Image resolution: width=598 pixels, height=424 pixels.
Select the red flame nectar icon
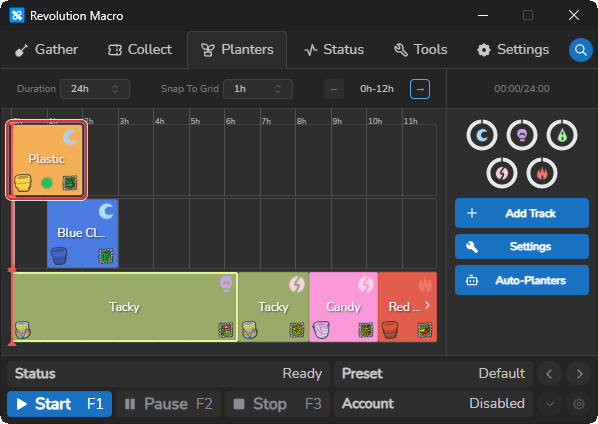pos(542,173)
